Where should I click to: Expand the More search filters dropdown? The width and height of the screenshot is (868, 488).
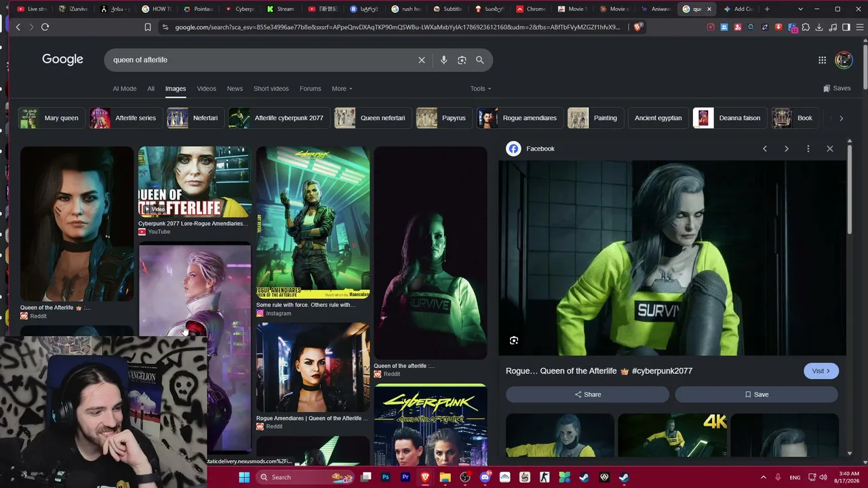click(x=342, y=89)
